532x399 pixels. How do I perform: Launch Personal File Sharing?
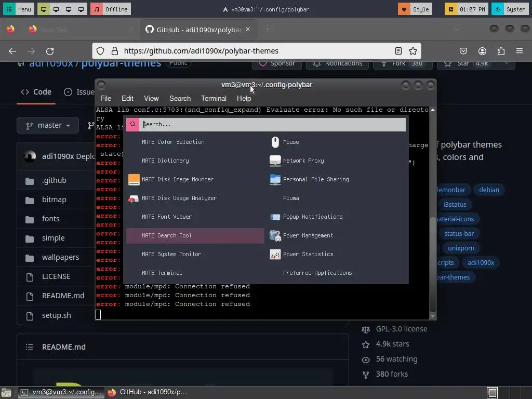pos(338,179)
